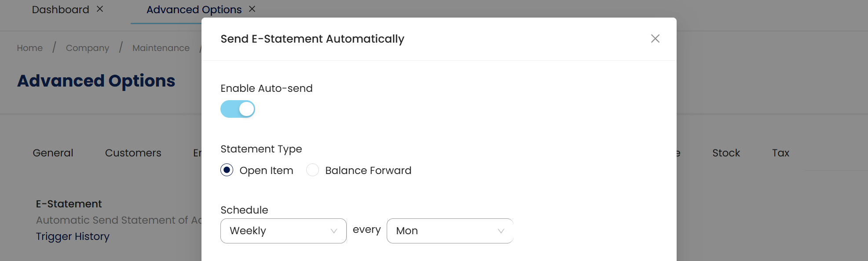Viewport: 868px width, 261px height.
Task: Close the Dashboard tab
Action: coord(100,9)
